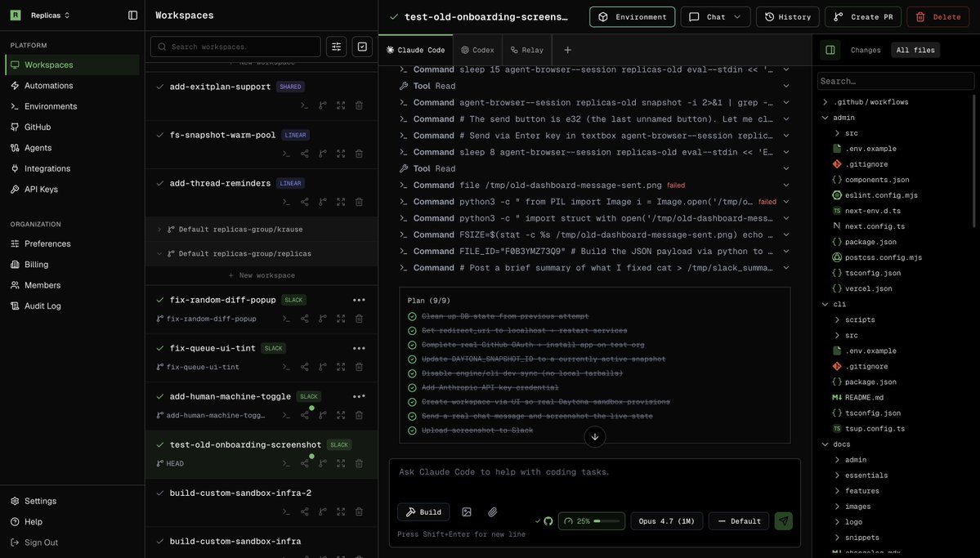The image size is (980, 558).
Task: Click the Create PR button
Action: (862, 17)
